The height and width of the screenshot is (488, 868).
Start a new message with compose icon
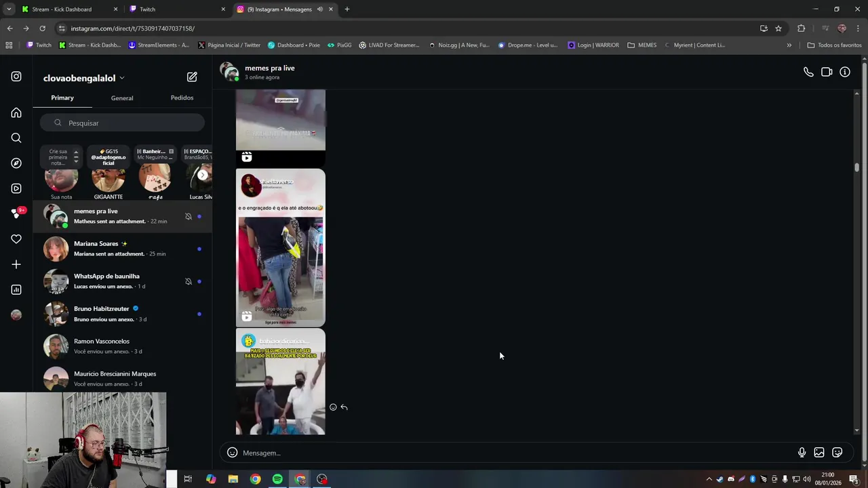click(x=192, y=77)
